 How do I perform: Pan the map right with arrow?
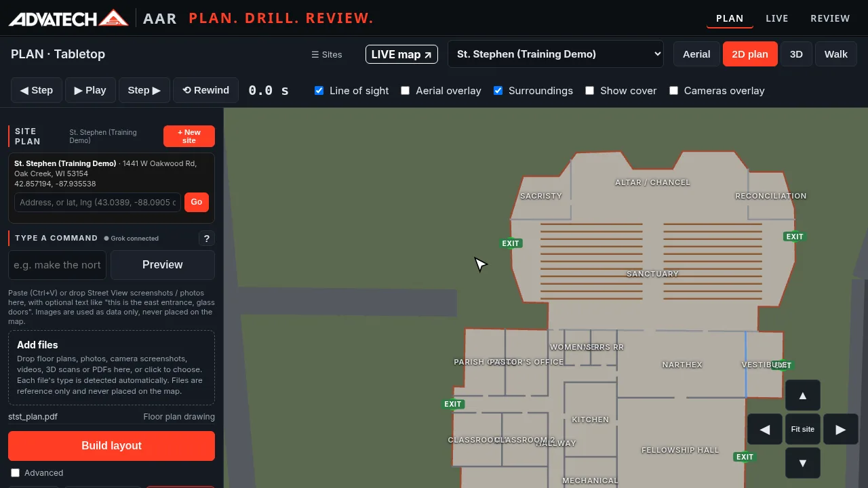coord(841,429)
